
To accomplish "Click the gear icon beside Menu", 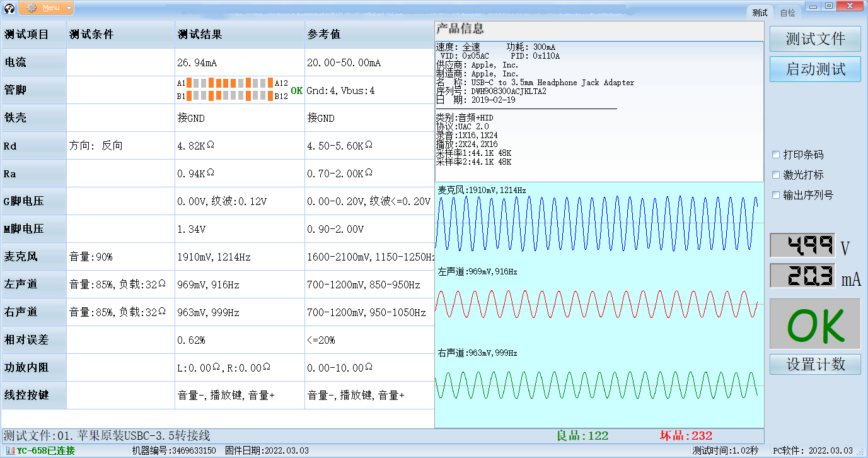I will point(32,8).
